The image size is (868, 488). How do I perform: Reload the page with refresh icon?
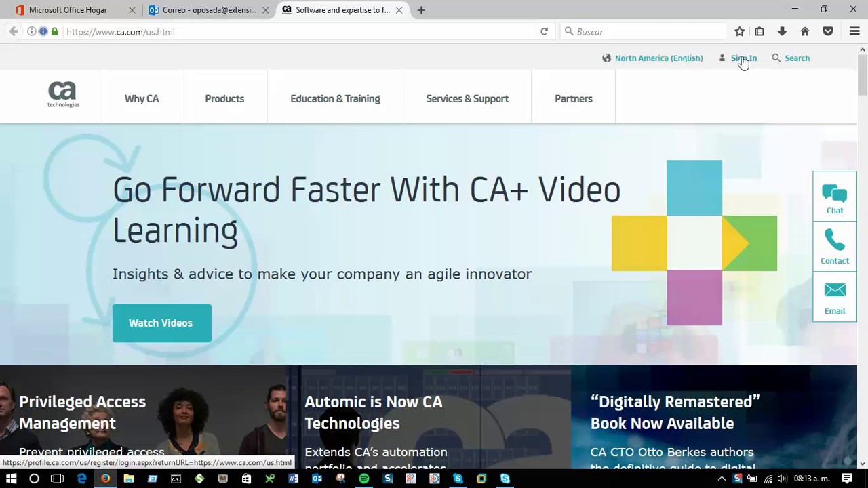click(x=544, y=31)
